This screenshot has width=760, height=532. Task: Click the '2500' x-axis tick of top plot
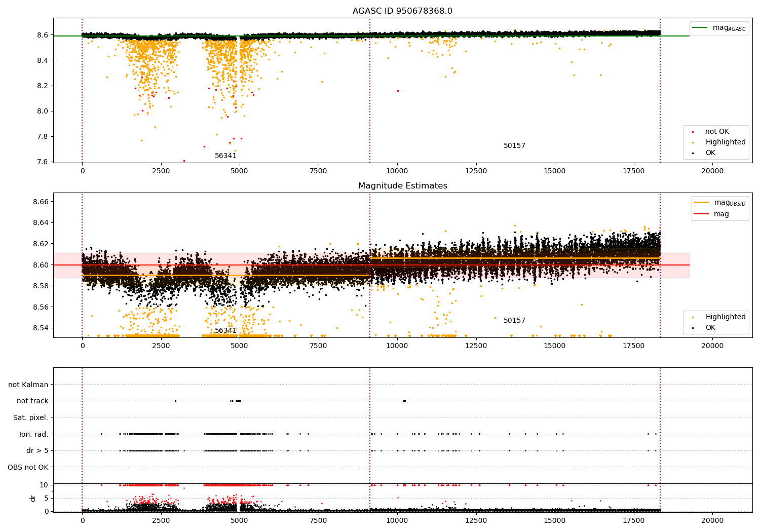click(161, 171)
